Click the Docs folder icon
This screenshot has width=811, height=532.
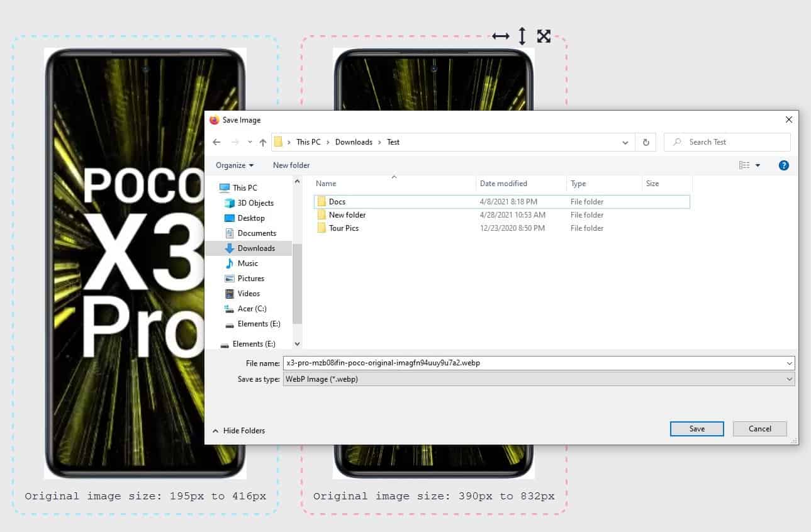coord(322,202)
